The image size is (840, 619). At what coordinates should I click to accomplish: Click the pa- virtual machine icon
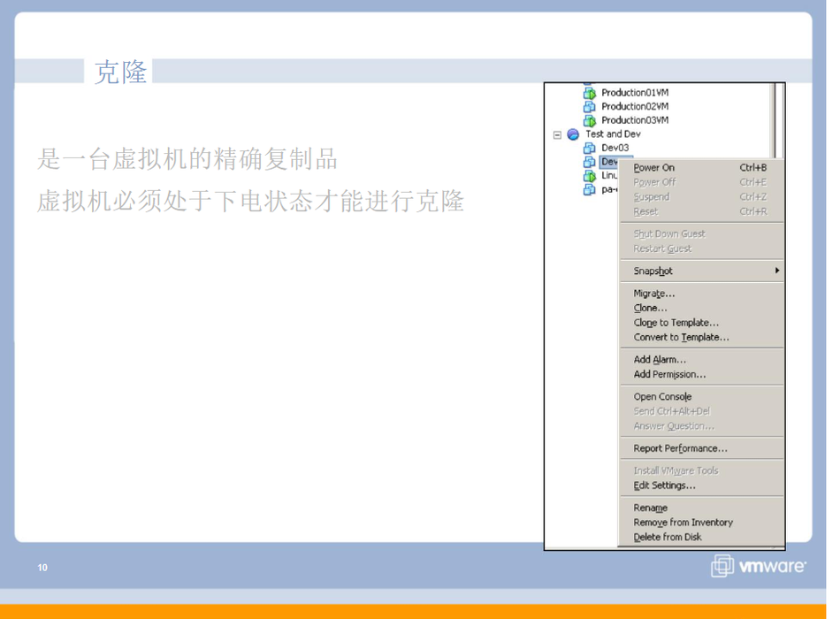(x=590, y=189)
